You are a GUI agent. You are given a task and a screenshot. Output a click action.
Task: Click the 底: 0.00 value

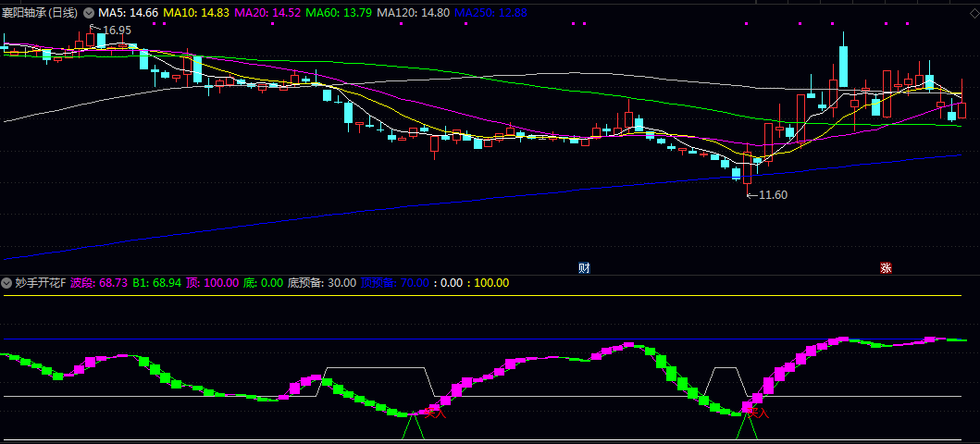(x=263, y=283)
